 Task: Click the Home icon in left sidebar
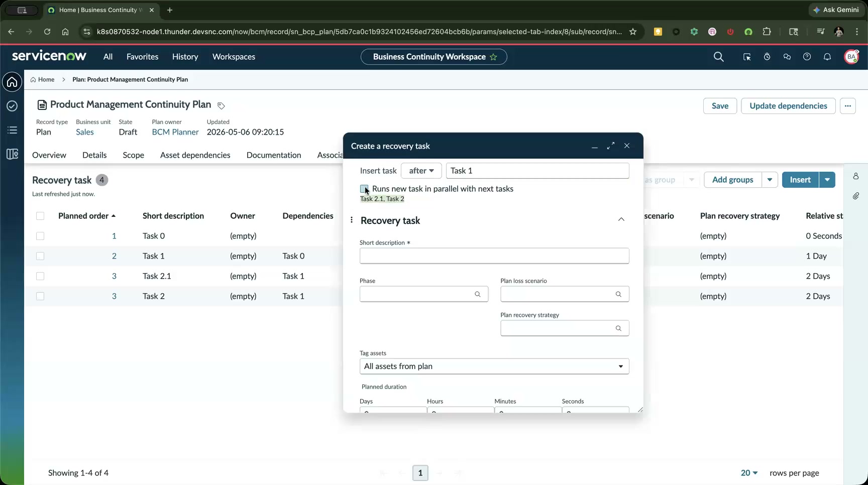(x=12, y=82)
